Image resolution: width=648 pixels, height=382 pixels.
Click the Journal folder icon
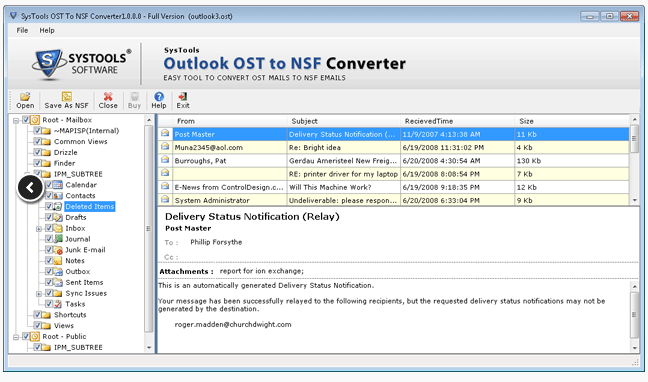point(58,239)
